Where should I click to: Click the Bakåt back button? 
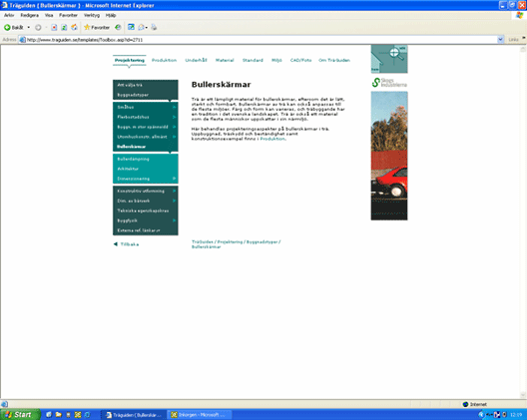click(13, 28)
